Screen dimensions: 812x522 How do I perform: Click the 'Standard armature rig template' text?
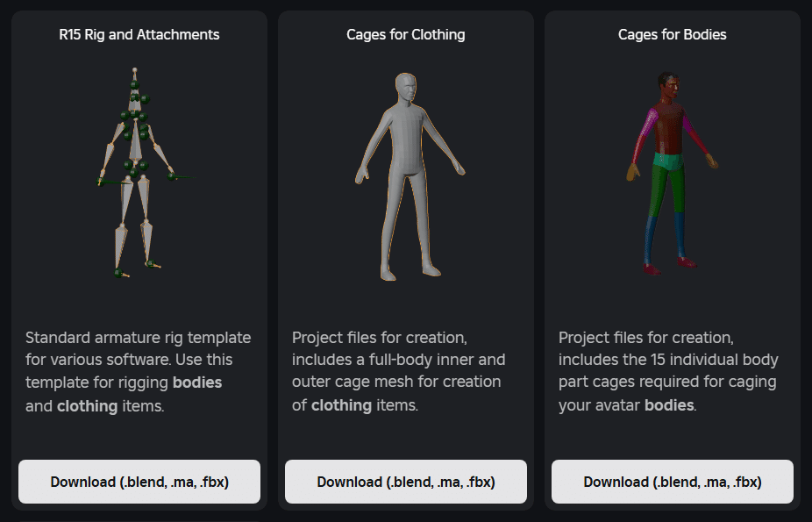point(139,338)
